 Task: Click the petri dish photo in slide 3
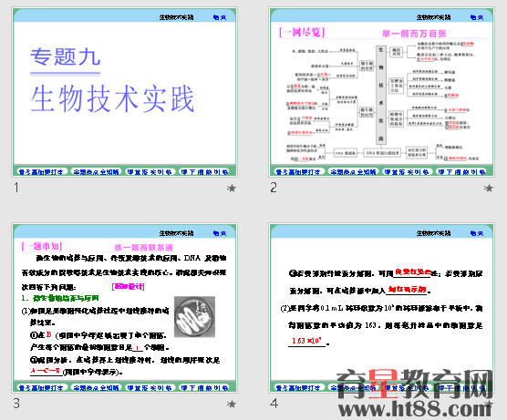pyautogui.click(x=194, y=317)
